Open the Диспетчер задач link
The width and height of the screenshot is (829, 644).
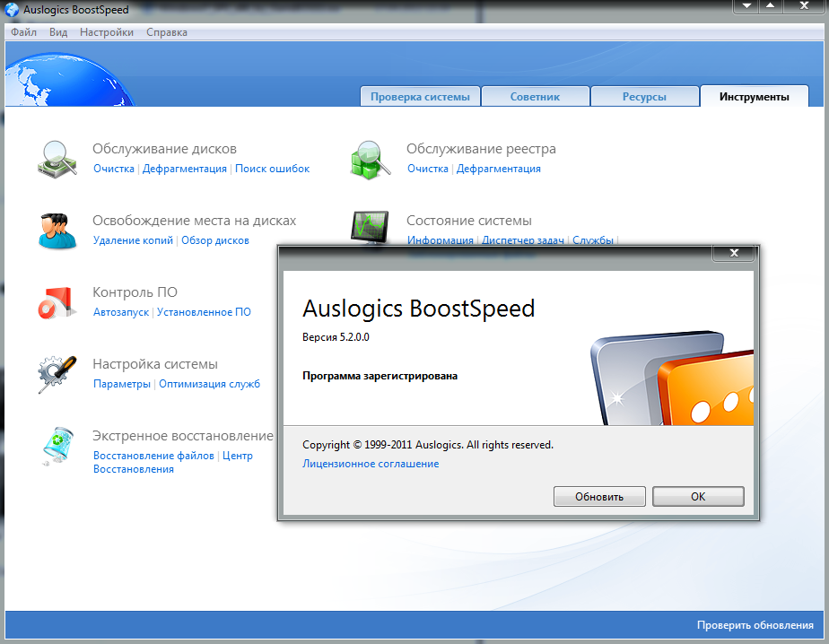pyautogui.click(x=523, y=240)
